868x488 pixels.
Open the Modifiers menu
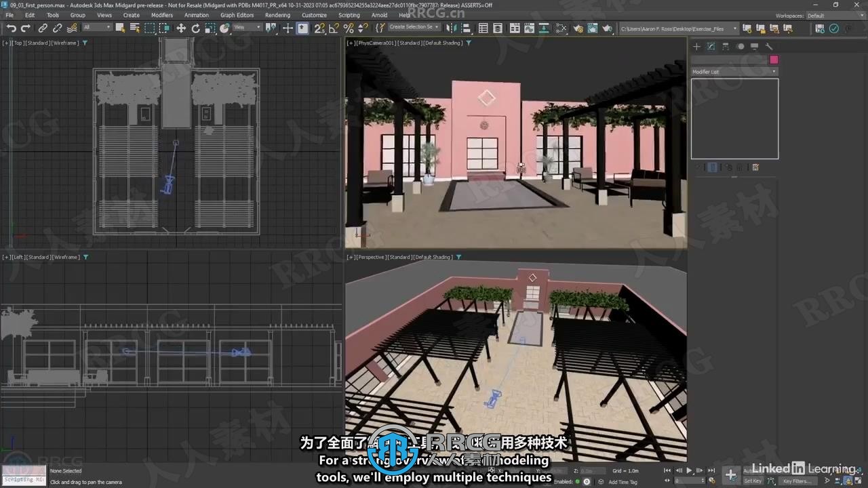click(162, 15)
